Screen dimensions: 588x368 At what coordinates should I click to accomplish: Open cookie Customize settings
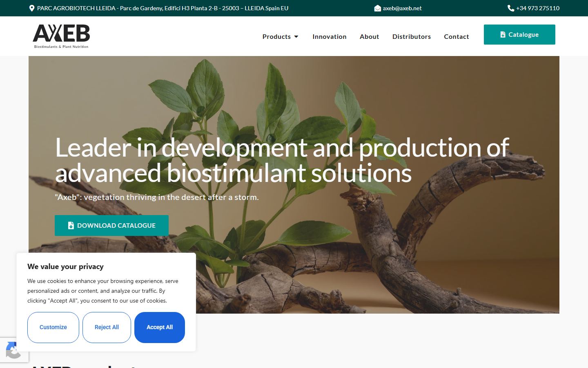coord(53,328)
